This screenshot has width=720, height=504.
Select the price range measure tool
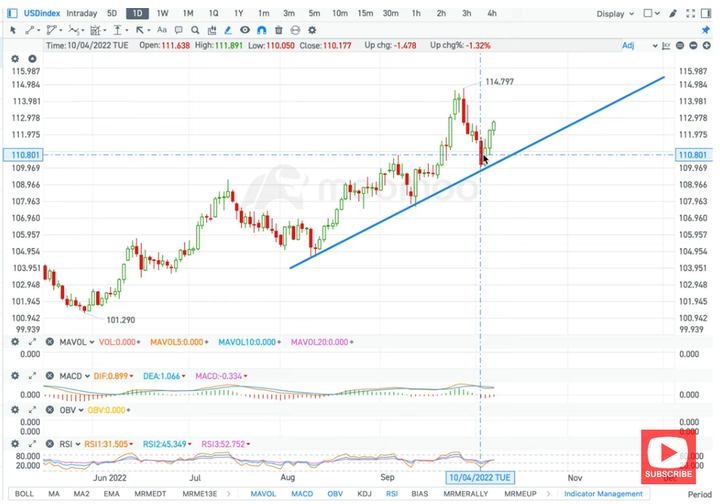[x=118, y=30]
